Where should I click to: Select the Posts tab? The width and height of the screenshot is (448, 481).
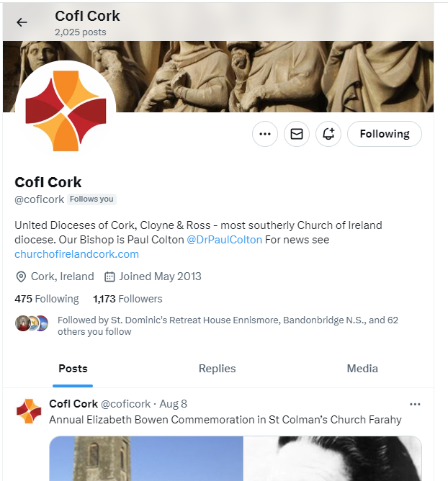point(73,369)
